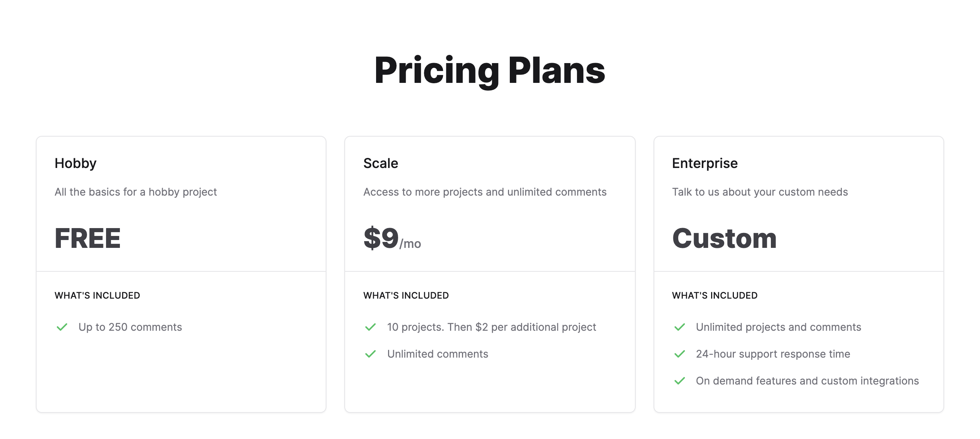
Task: Click checkmark next to 10 projects feature
Action: pyautogui.click(x=370, y=327)
